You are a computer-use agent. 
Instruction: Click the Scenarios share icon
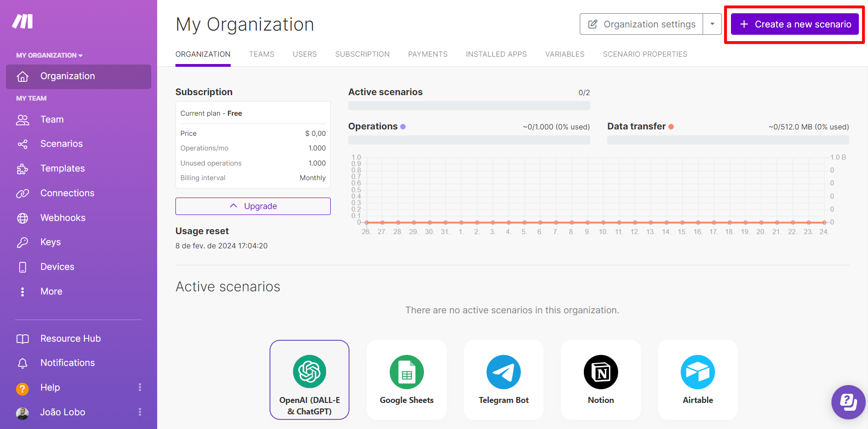pos(22,144)
